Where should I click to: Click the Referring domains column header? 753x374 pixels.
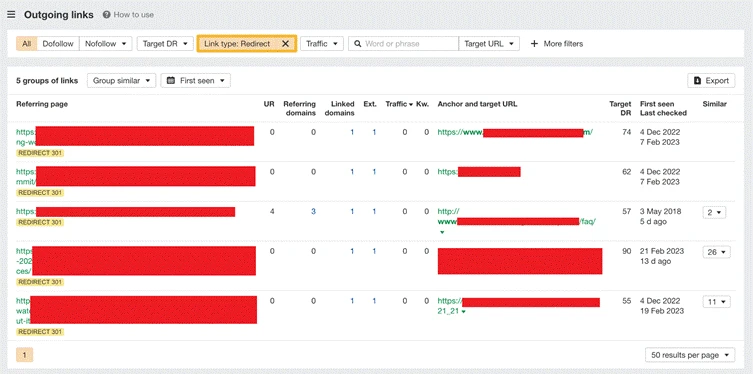point(300,109)
